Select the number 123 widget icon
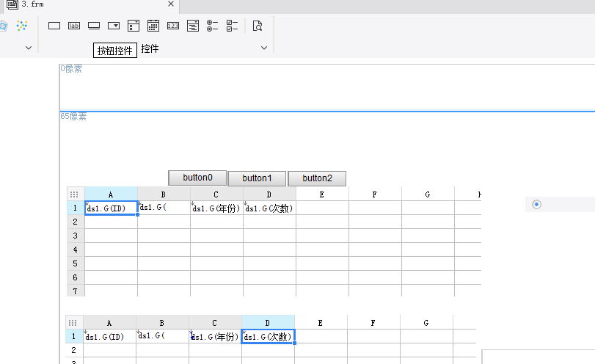 (172, 26)
